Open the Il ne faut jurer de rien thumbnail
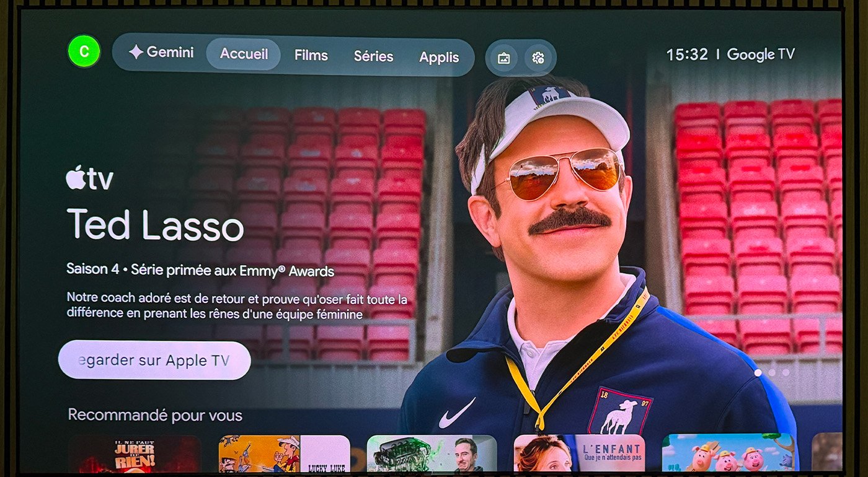 coord(135,454)
